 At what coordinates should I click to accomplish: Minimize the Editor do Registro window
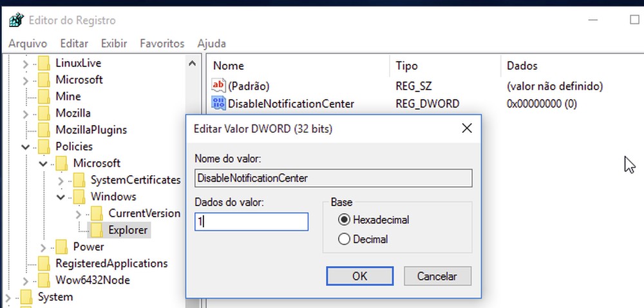point(592,20)
